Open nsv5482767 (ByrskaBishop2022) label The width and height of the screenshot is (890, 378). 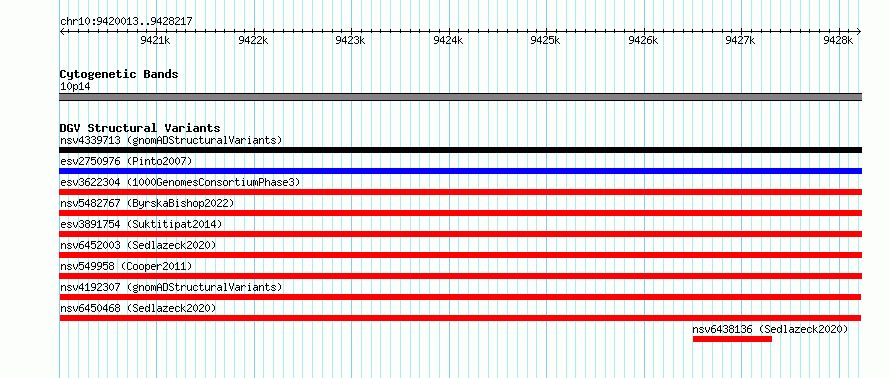pos(147,203)
